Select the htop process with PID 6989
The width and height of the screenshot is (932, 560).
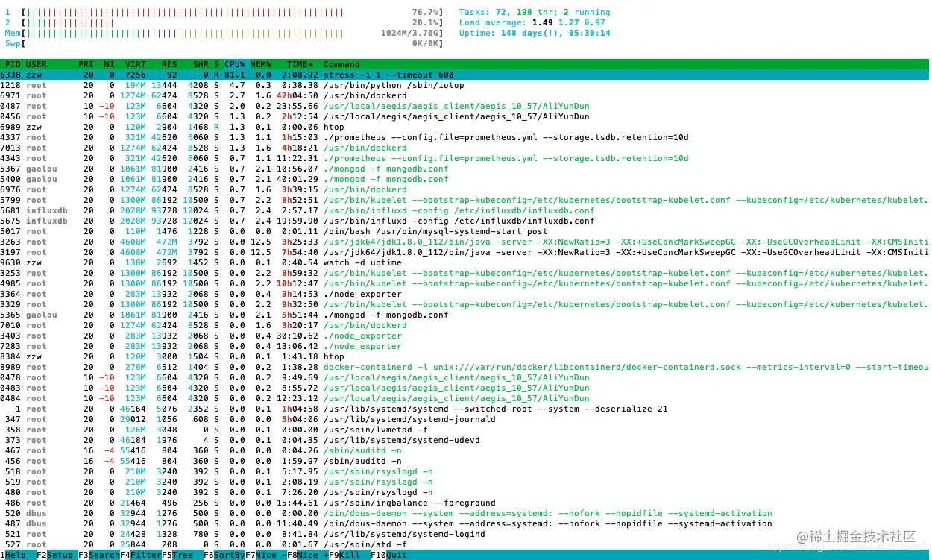tap(465, 127)
